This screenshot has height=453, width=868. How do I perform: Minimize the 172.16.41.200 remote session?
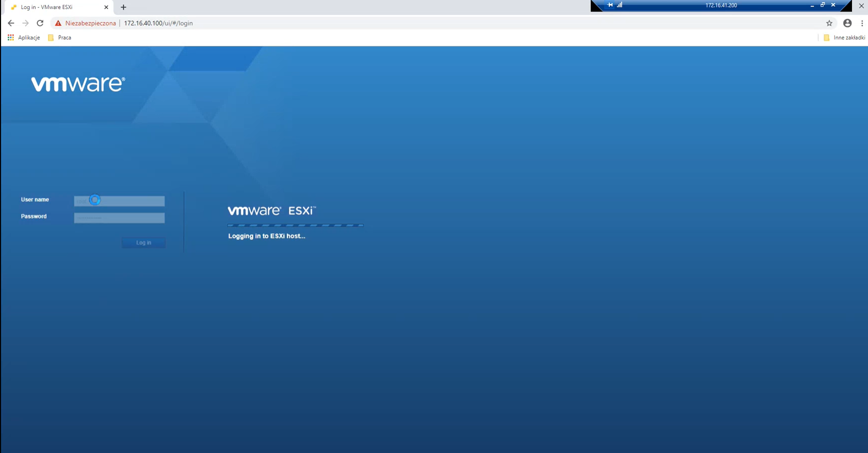pyautogui.click(x=812, y=5)
